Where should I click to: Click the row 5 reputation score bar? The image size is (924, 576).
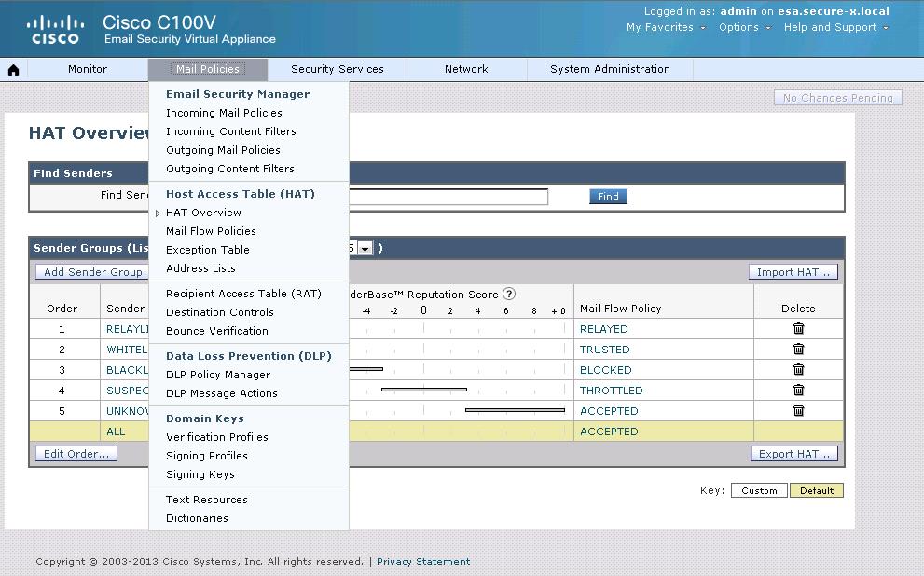click(x=515, y=410)
